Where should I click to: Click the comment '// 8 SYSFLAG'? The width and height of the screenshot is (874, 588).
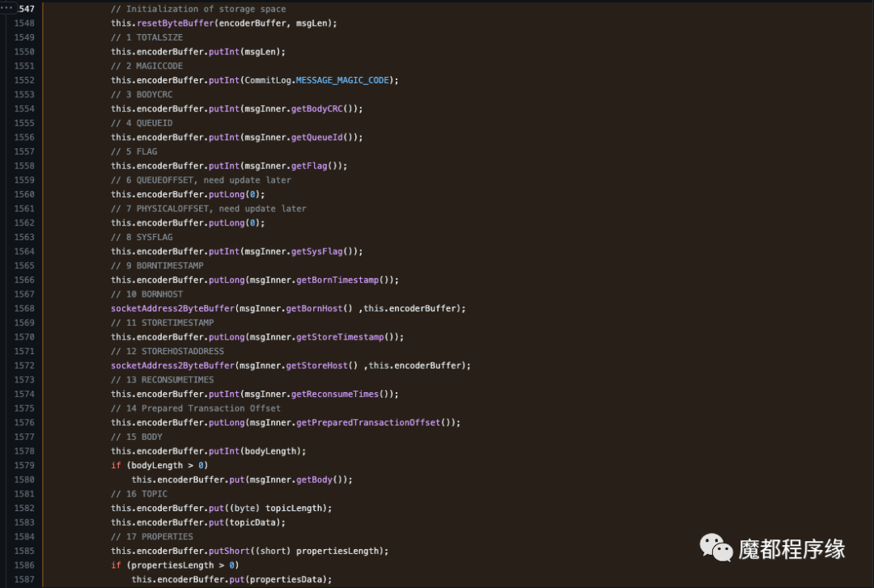pos(142,238)
